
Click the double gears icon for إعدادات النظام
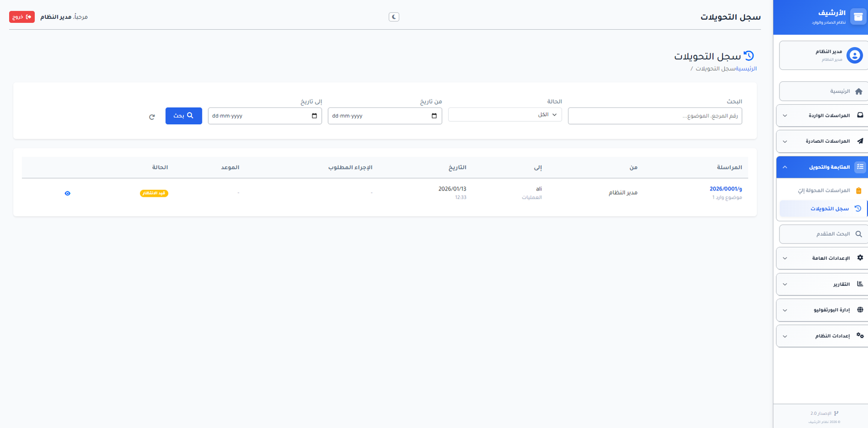tap(860, 336)
